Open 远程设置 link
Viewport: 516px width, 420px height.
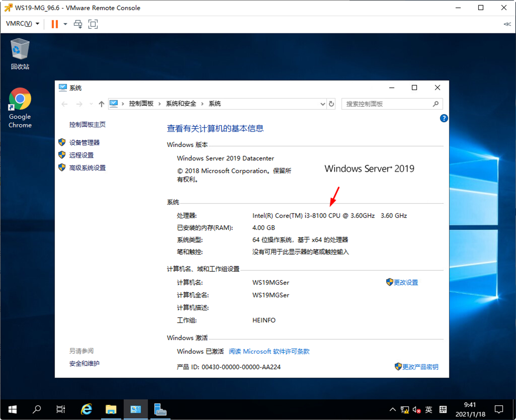[81, 155]
